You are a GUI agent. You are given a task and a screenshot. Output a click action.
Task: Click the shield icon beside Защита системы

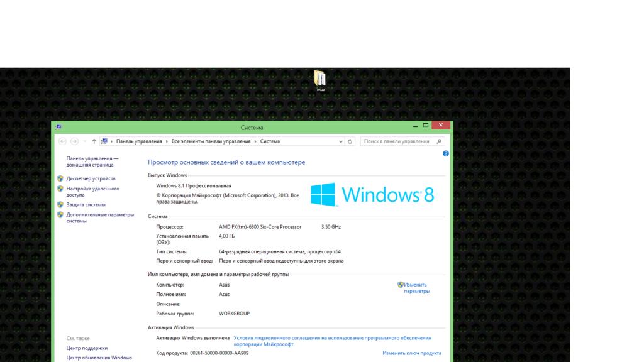(60, 204)
